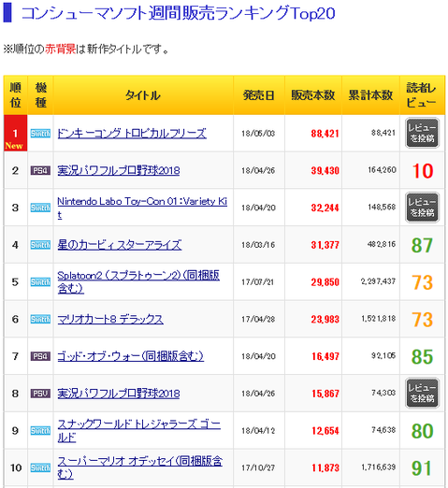Click the red rank 1 New badge
Image resolution: width=448 pixels, height=488 pixels.
15,134
